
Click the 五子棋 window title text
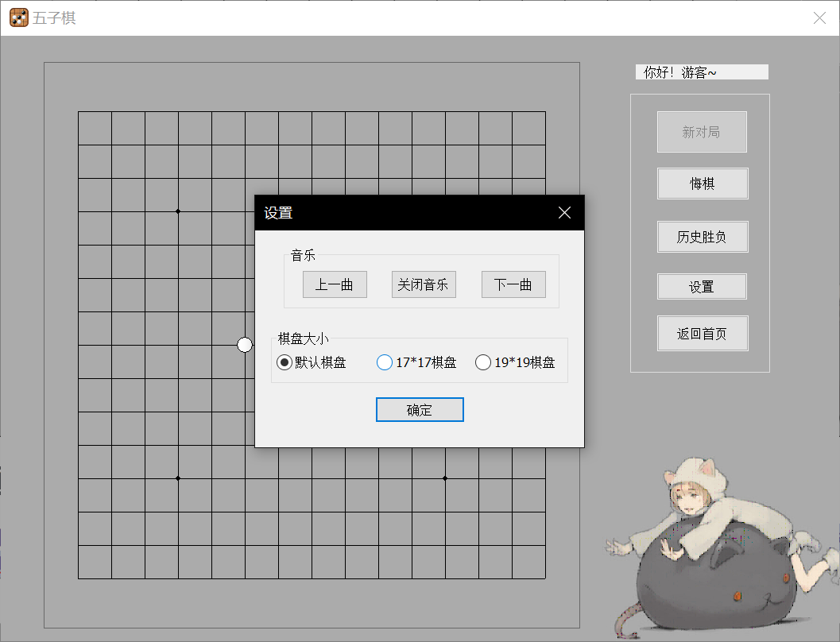(x=55, y=18)
